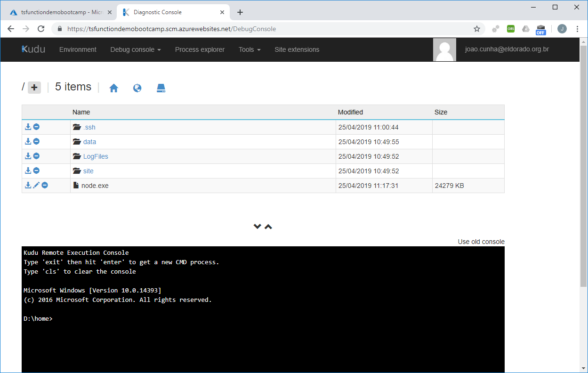Download the node.exe file
The width and height of the screenshot is (588, 373).
(x=28, y=186)
